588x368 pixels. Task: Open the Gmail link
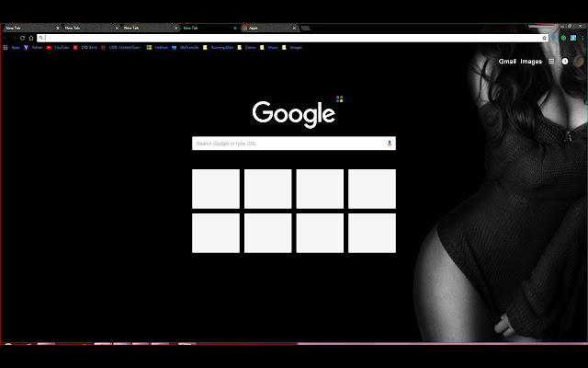[x=507, y=62]
